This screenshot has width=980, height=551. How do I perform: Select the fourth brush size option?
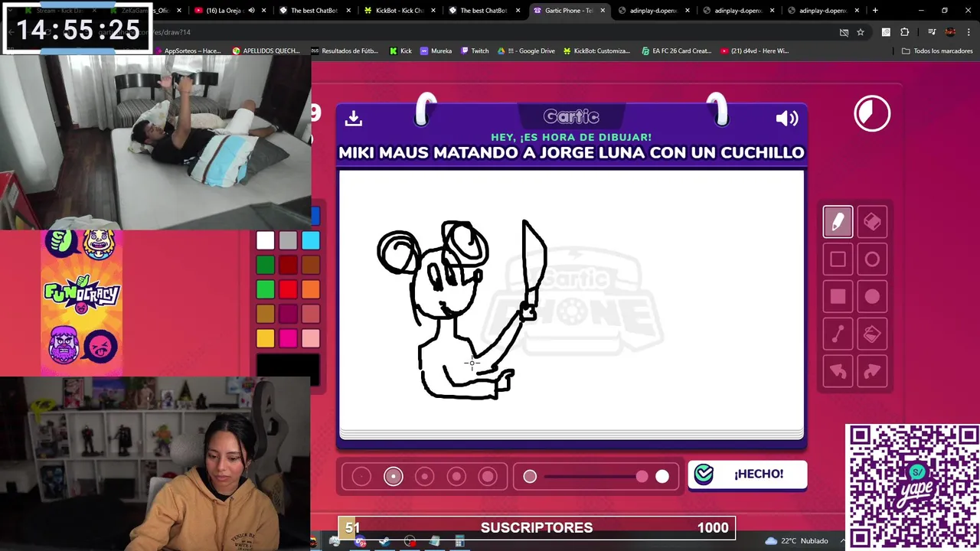pyautogui.click(x=456, y=477)
